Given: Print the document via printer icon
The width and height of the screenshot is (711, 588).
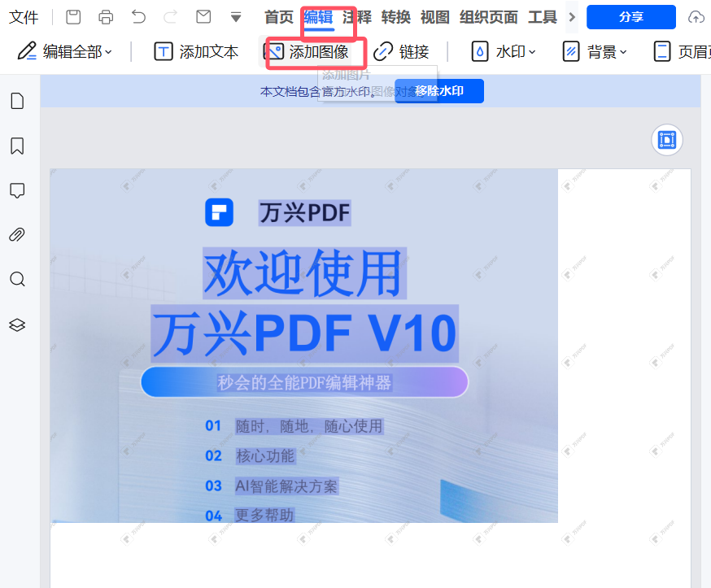Looking at the screenshot, I should click(x=105, y=16).
